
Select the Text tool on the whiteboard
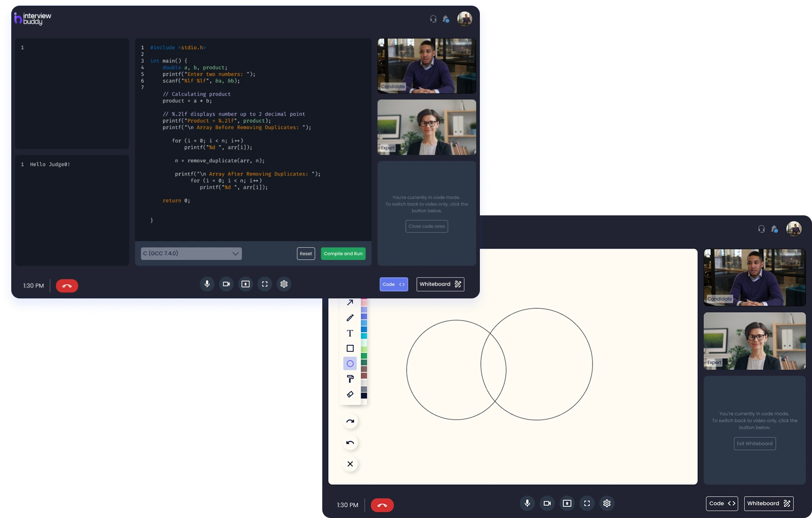(349, 333)
